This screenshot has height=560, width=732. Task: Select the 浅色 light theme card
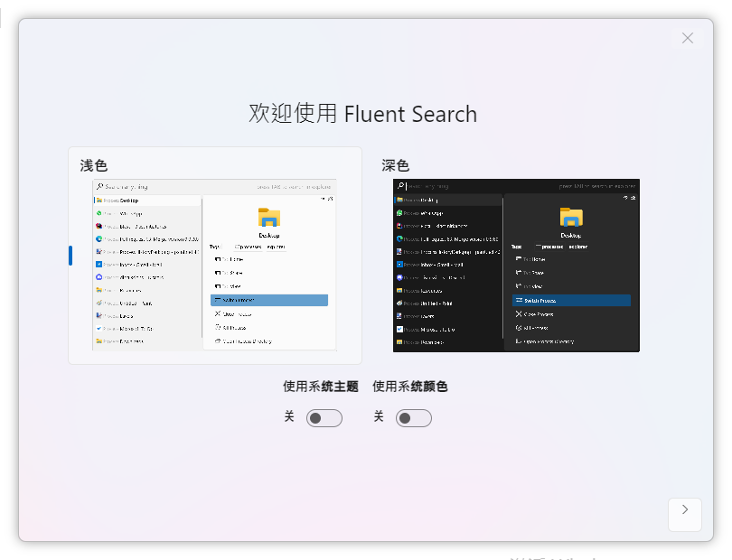tap(215, 256)
